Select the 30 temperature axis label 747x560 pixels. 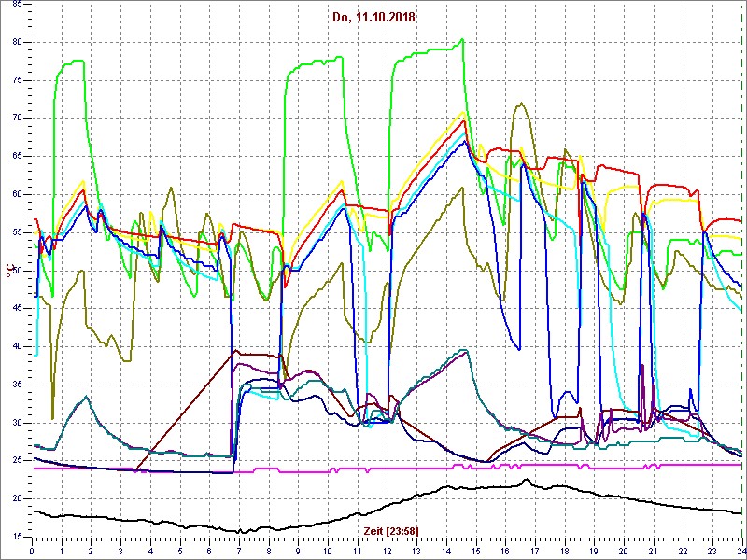click(15, 423)
